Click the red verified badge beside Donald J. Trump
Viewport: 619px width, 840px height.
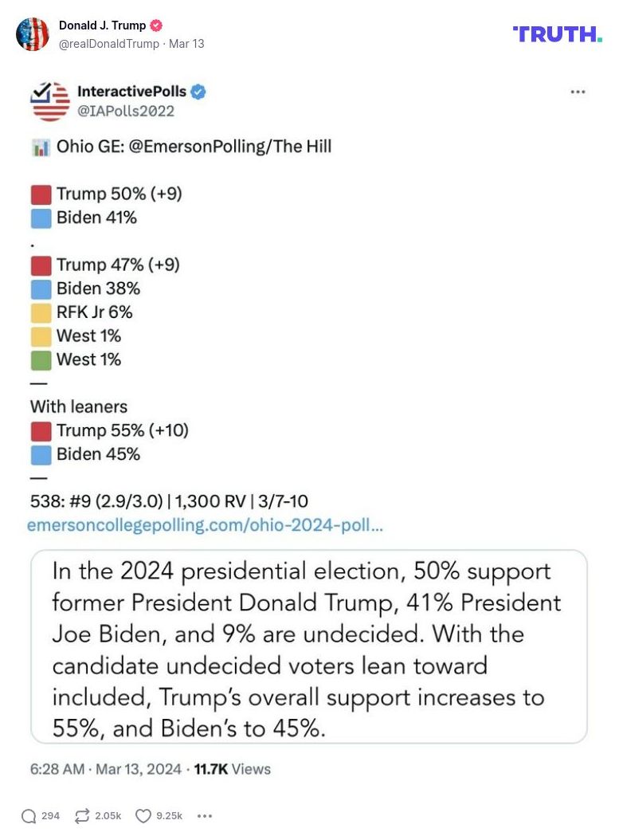157,26
